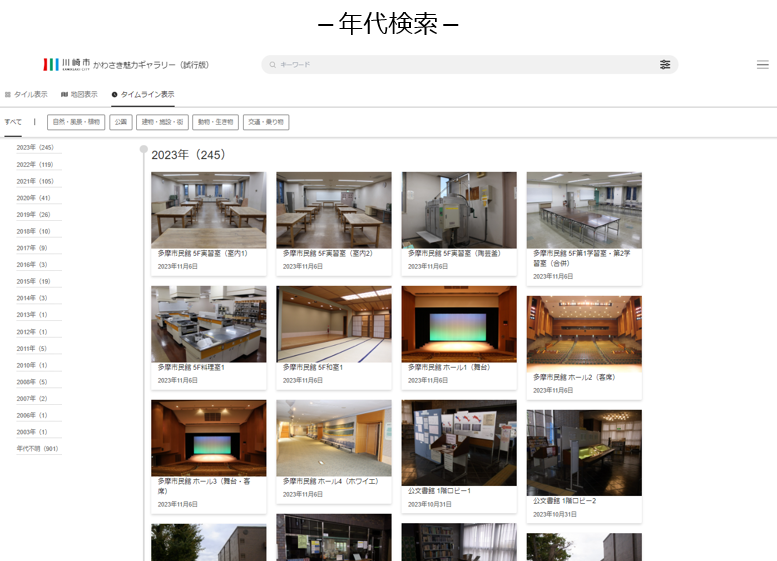Click the 2023年 timeline marker dot
777x561 pixels.
pyautogui.click(x=144, y=149)
